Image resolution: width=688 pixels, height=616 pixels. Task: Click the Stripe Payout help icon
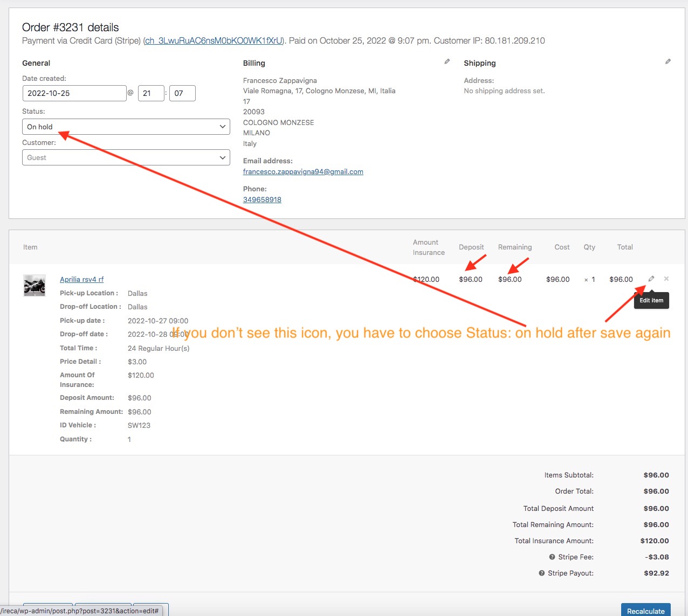pos(542,573)
